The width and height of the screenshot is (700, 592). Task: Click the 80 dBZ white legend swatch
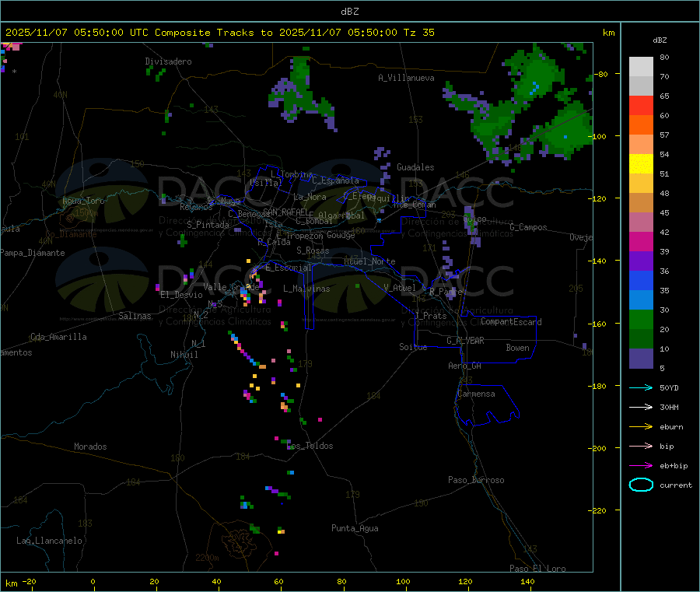click(x=641, y=67)
